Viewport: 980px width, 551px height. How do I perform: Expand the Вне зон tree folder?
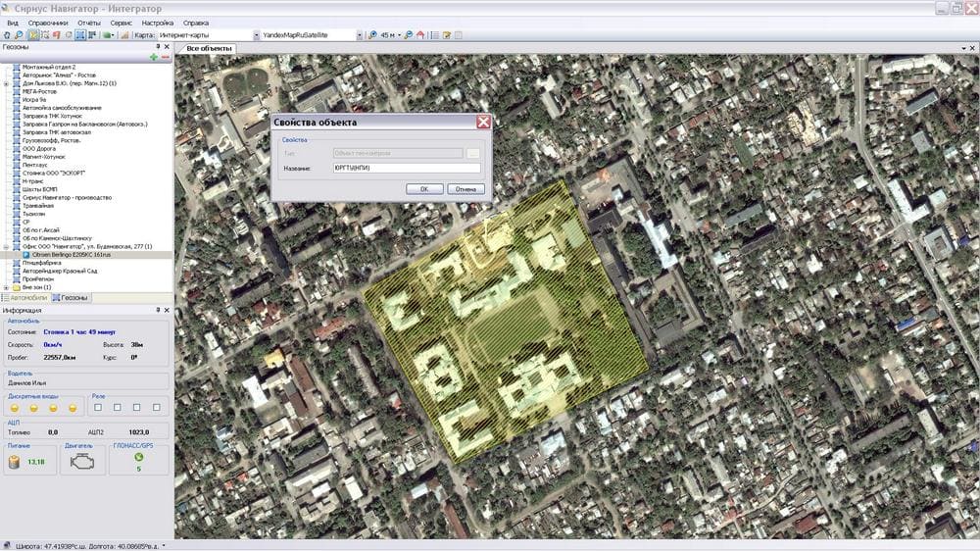(6, 287)
